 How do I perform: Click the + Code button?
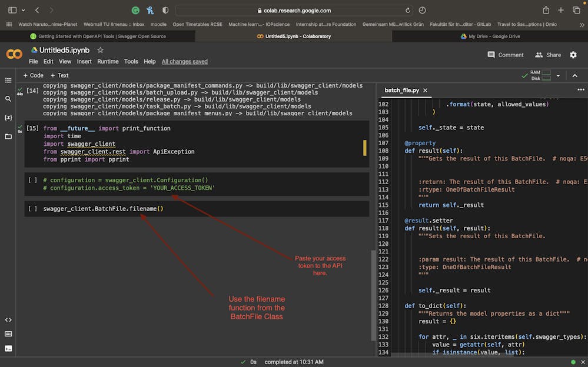(33, 75)
